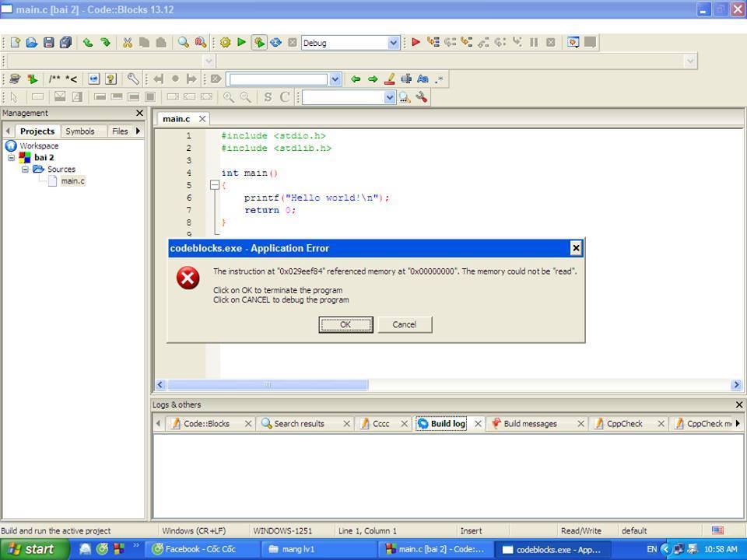
Task: Click the DoxyBlocks wrench preferences icon
Action: (133, 79)
